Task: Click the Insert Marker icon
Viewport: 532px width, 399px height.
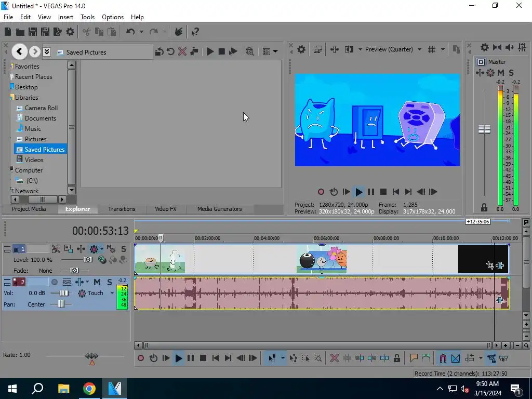Action: click(x=414, y=358)
